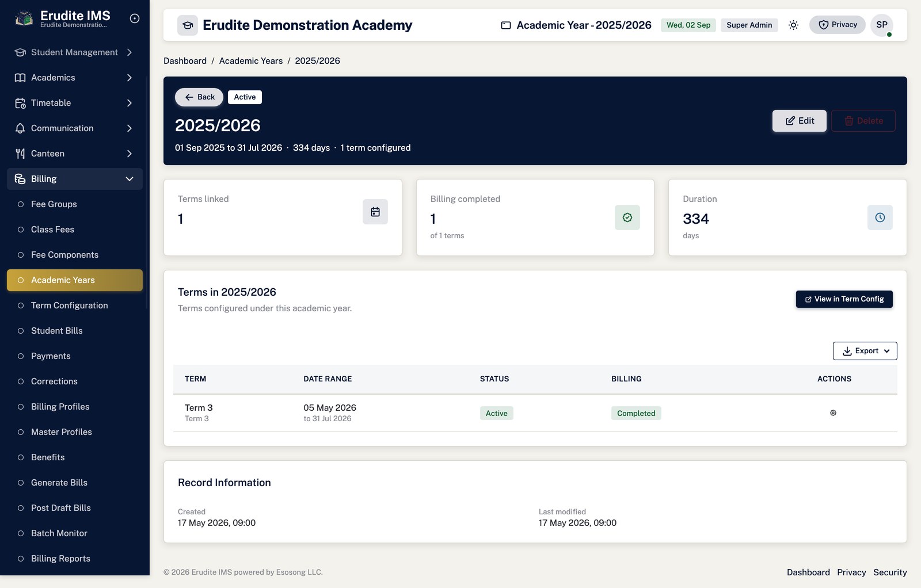Click the STATUS column header
This screenshot has height=588, width=921.
click(494, 379)
